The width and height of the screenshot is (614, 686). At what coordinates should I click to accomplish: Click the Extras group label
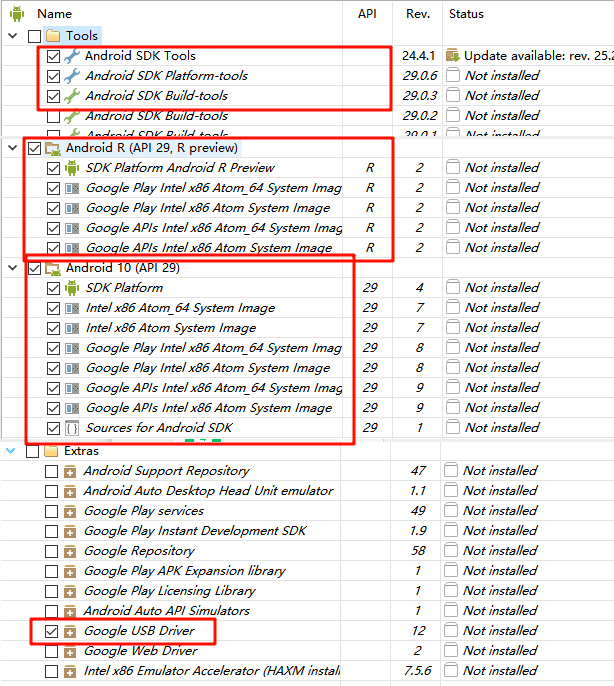tap(81, 451)
